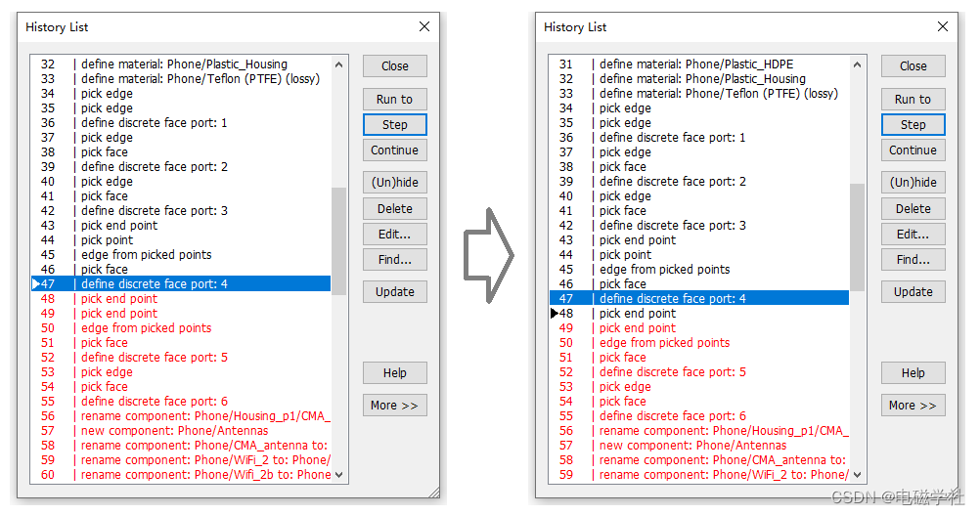Click Run to button in left History List
Screen dimensions: 980x515
point(394,100)
